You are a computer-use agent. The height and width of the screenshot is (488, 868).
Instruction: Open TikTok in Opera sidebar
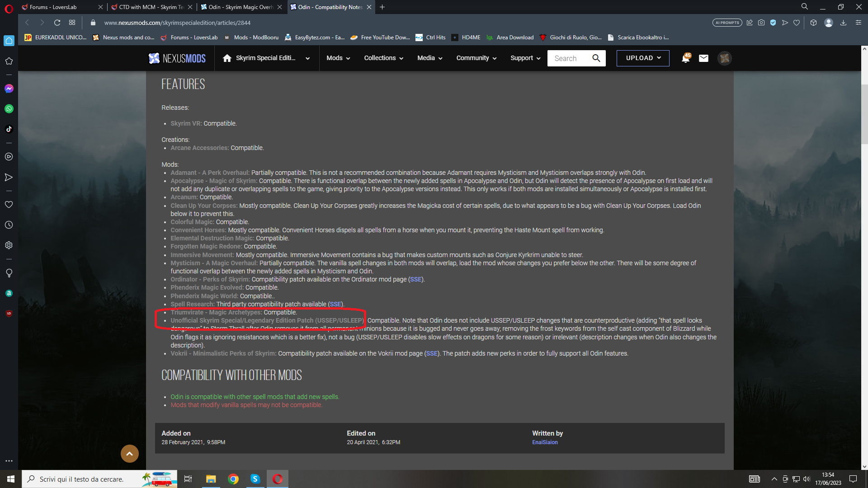[x=9, y=129]
